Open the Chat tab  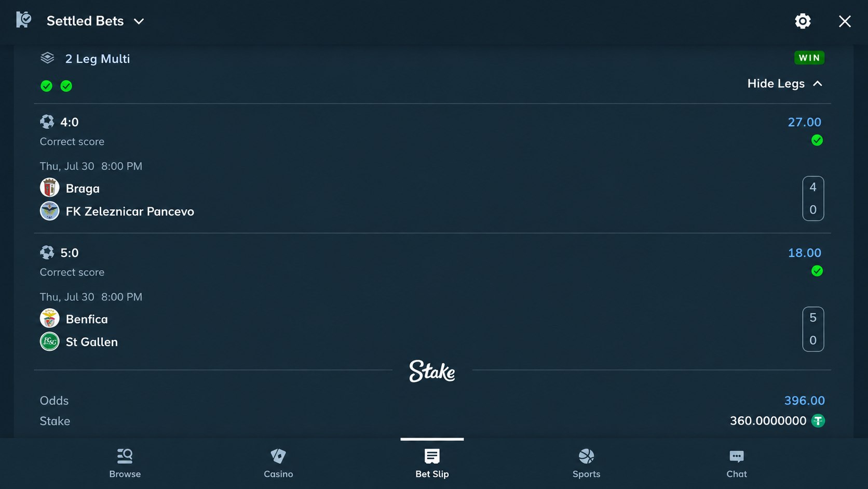737,463
